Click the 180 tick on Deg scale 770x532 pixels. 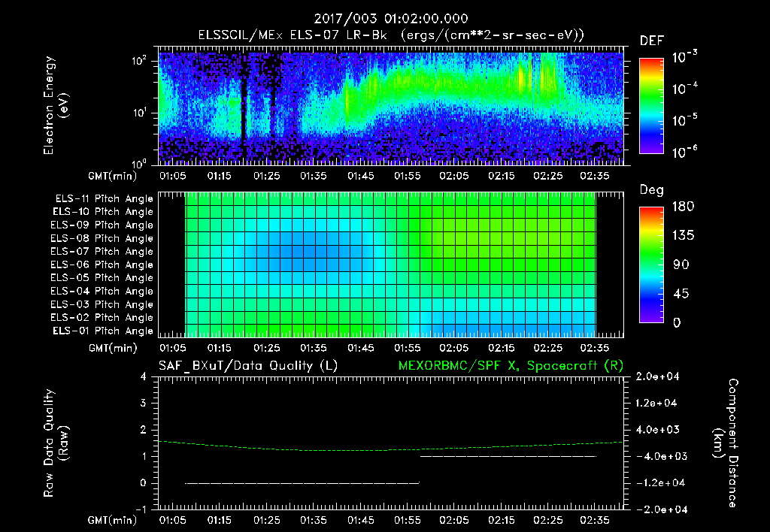(683, 206)
